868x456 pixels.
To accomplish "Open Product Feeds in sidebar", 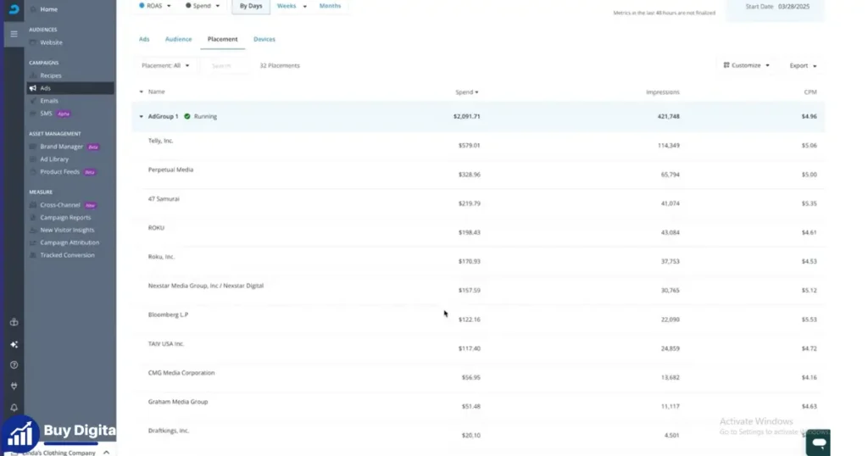I will (x=60, y=172).
